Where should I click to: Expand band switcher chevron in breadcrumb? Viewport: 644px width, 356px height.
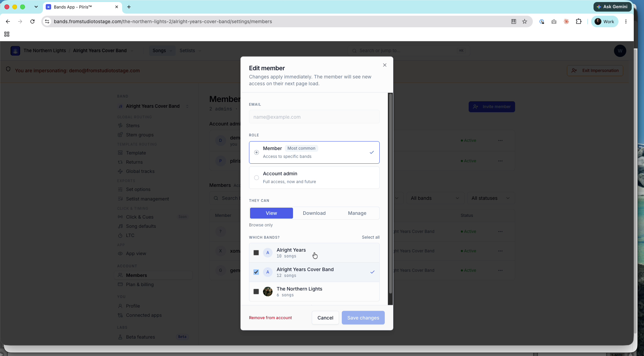(132, 51)
